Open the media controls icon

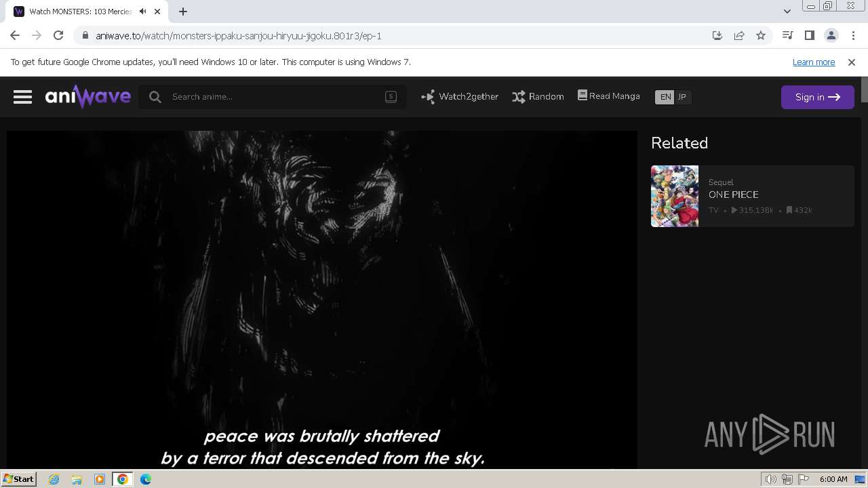[x=787, y=35]
